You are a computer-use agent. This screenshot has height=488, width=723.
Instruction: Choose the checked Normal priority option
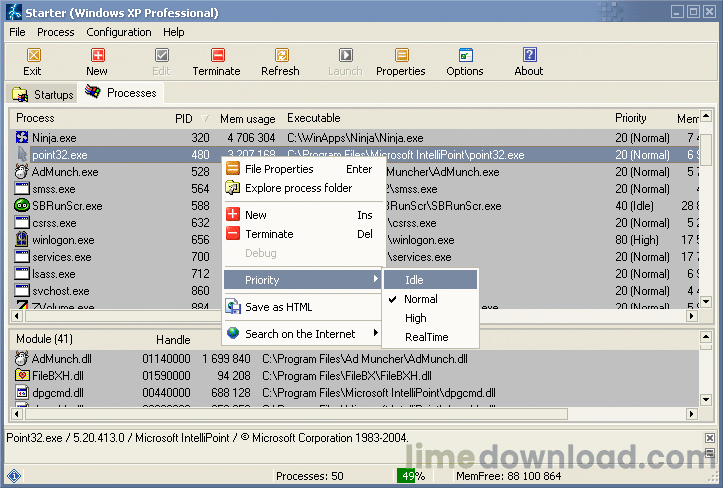[x=421, y=299]
